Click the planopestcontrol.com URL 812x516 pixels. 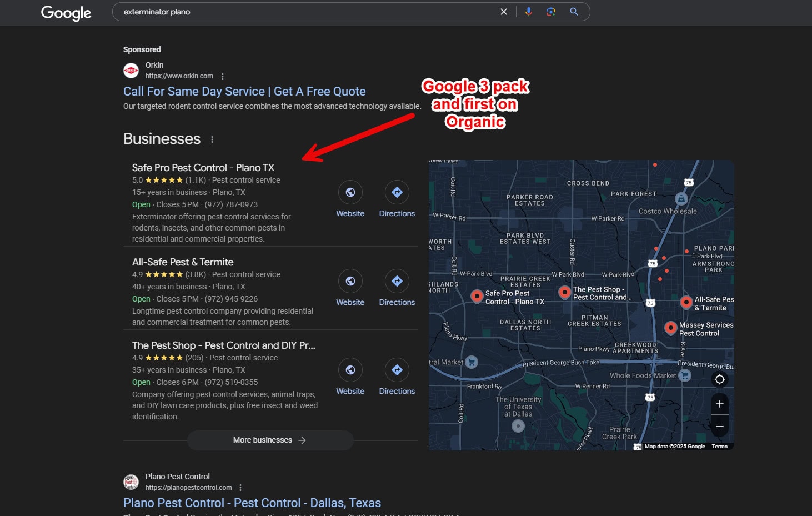(x=189, y=488)
